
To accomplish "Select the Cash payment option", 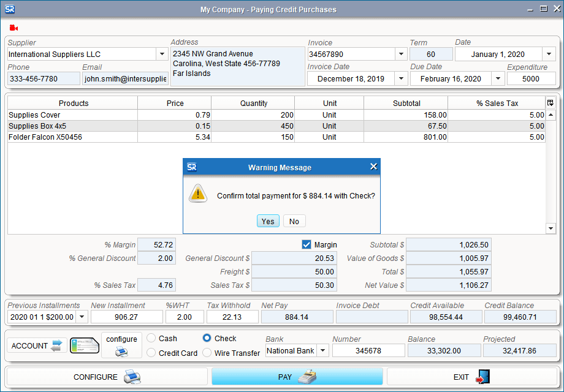I will pyautogui.click(x=151, y=338).
